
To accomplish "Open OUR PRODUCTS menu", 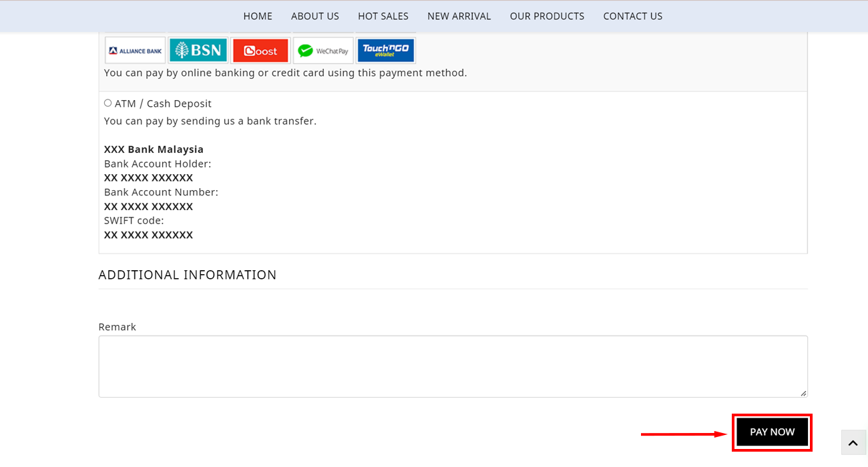I will coord(547,16).
